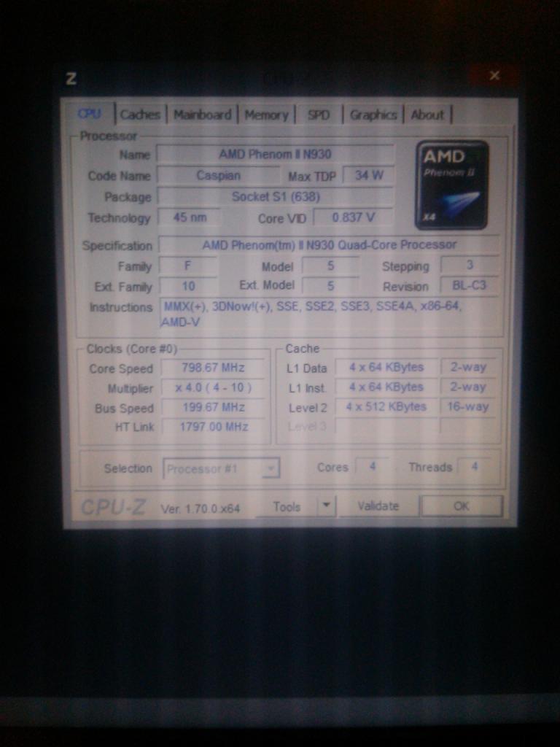
Task: Click the AMD Phenom II logo image
Action: pos(451,185)
